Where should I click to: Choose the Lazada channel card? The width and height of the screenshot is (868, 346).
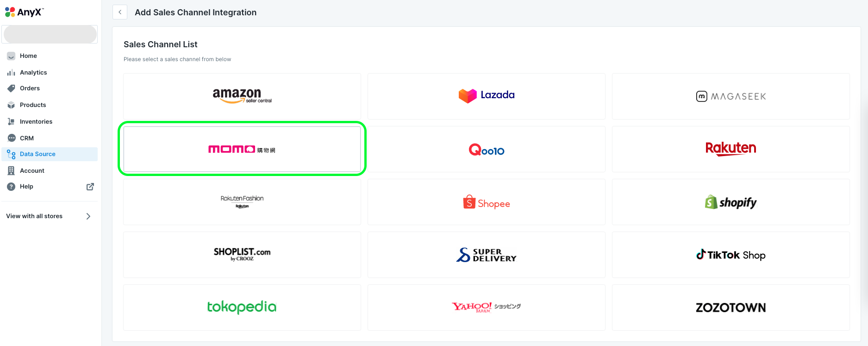pyautogui.click(x=486, y=96)
